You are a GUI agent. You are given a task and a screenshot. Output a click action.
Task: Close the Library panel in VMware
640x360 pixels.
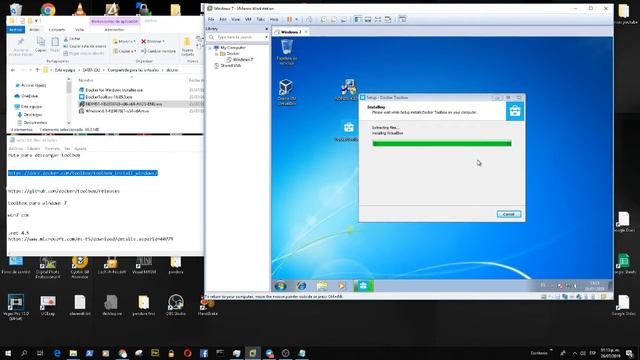point(267,29)
